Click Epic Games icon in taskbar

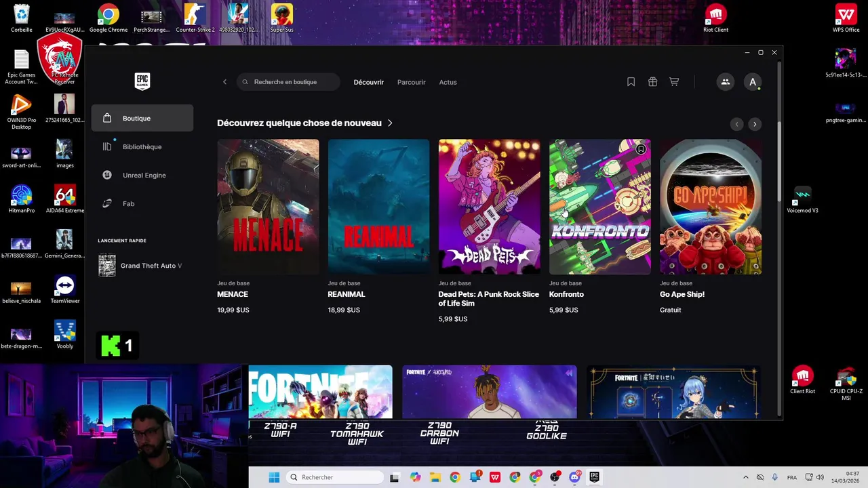point(595,477)
